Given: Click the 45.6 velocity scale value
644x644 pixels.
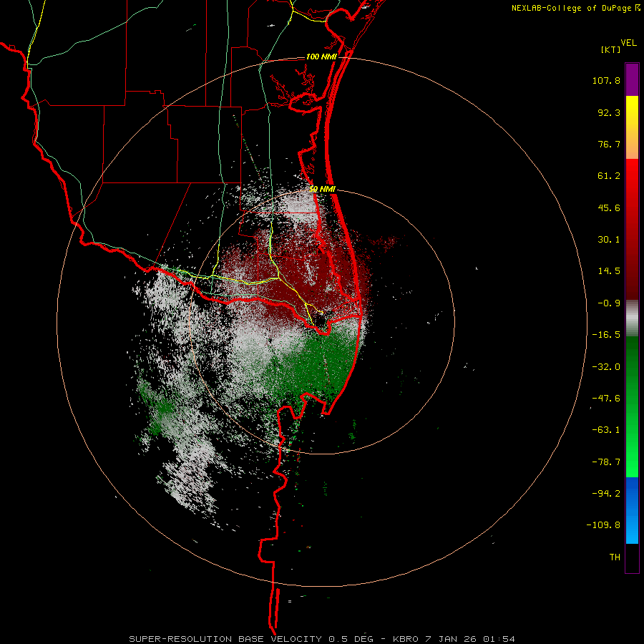Looking at the screenshot, I should 609,208.
